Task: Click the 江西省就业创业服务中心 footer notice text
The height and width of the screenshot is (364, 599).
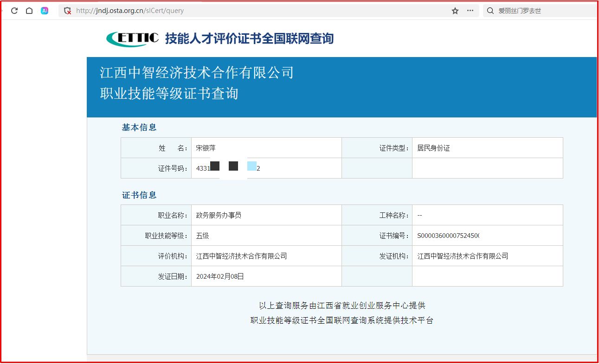Action: click(342, 306)
